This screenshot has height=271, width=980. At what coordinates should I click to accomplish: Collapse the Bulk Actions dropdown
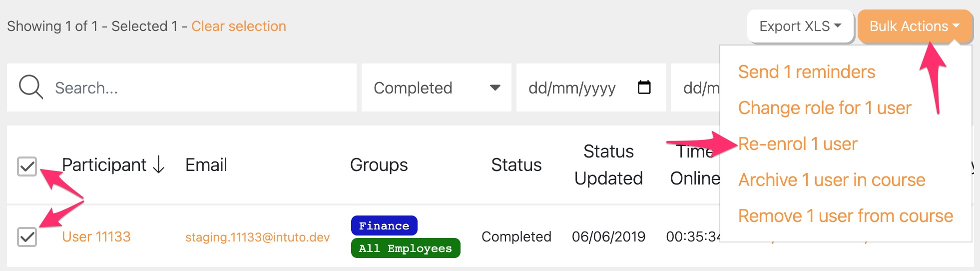(x=914, y=26)
